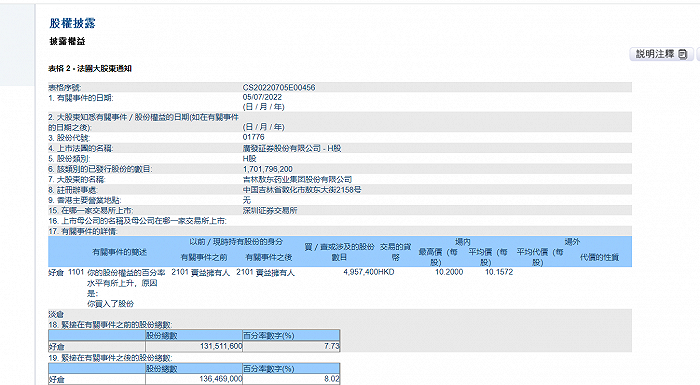Click the partially visible button right of 說明注釋
700x385 pixels.
tap(698, 54)
